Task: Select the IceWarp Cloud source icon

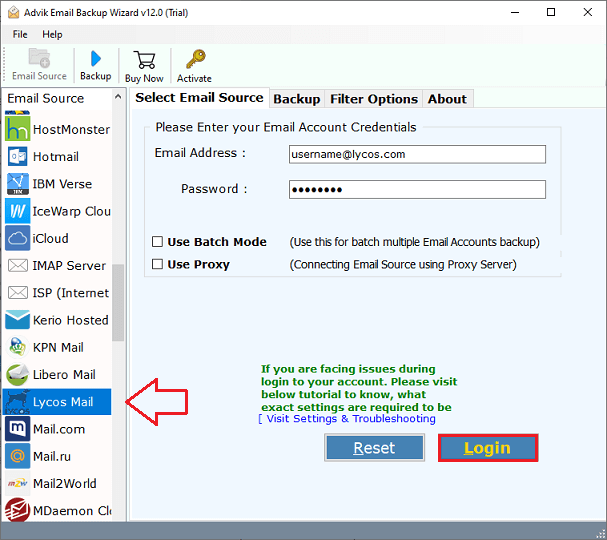Action: (17, 211)
